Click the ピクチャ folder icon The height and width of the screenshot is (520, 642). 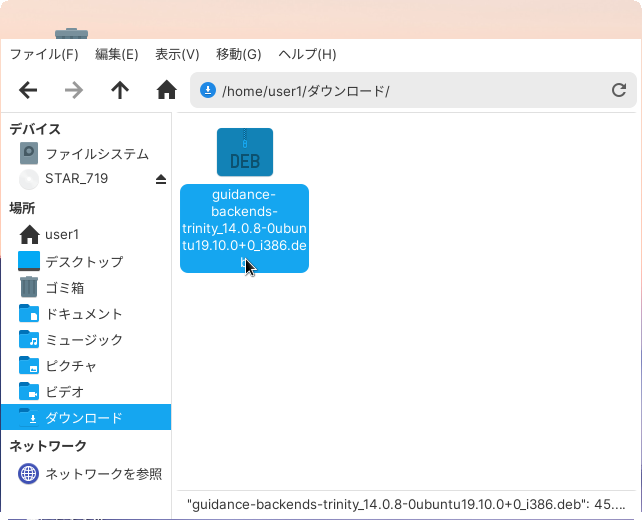[29, 365]
